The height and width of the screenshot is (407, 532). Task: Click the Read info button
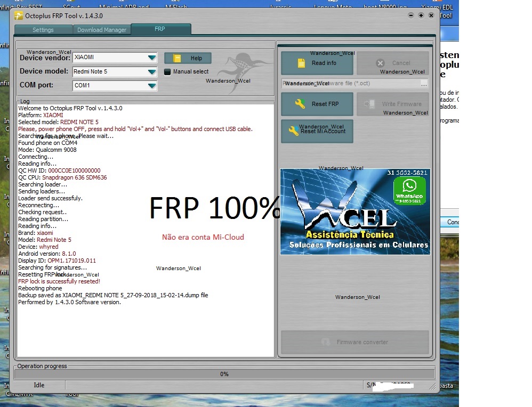point(317,63)
